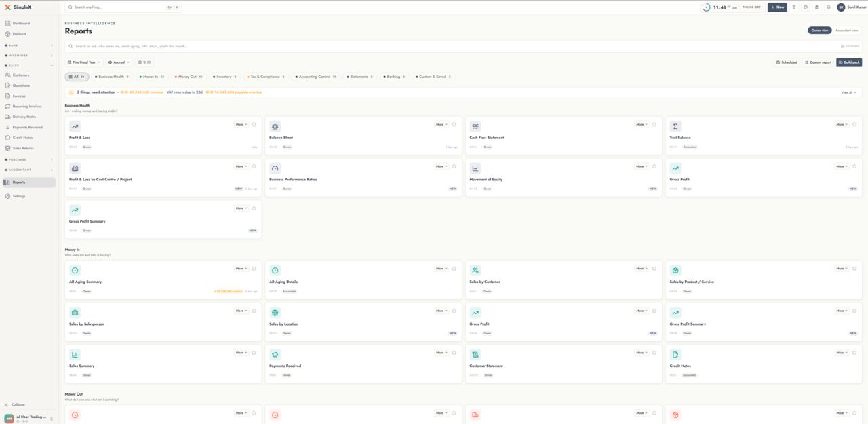Image resolution: width=868 pixels, height=424 pixels.
Task: Click the Sales by Customer people icon
Action: (475, 270)
